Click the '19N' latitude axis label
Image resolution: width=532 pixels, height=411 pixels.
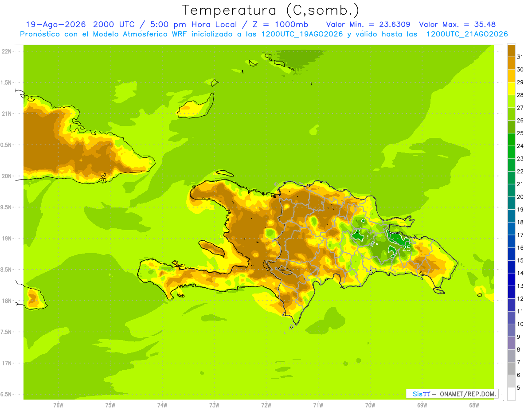pos(8,239)
